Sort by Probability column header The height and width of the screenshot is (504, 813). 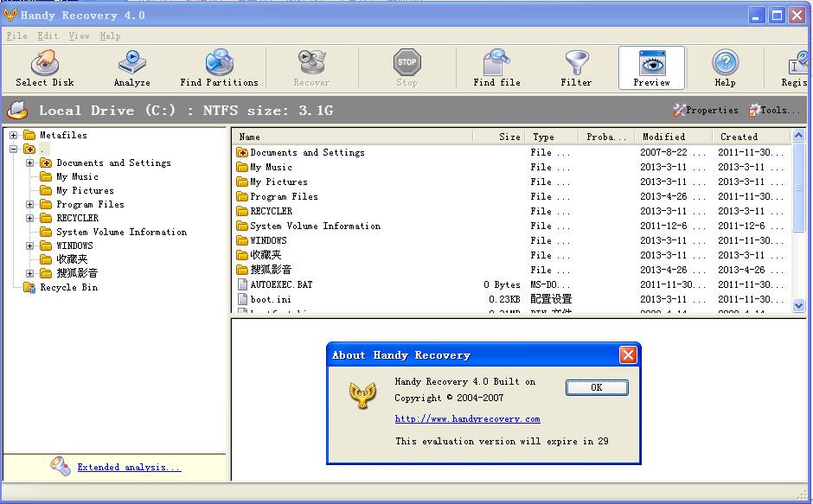(x=606, y=137)
